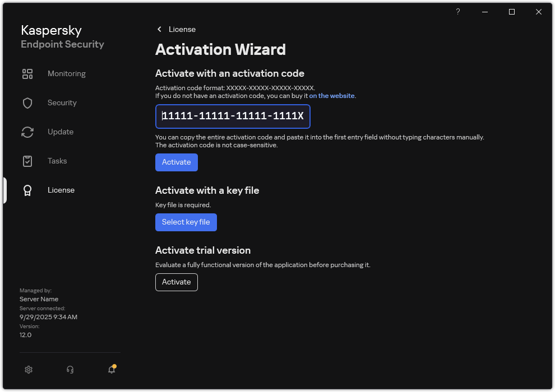Open the Tasks clipboard icon
Screen dimensions: 555x392
click(27, 161)
